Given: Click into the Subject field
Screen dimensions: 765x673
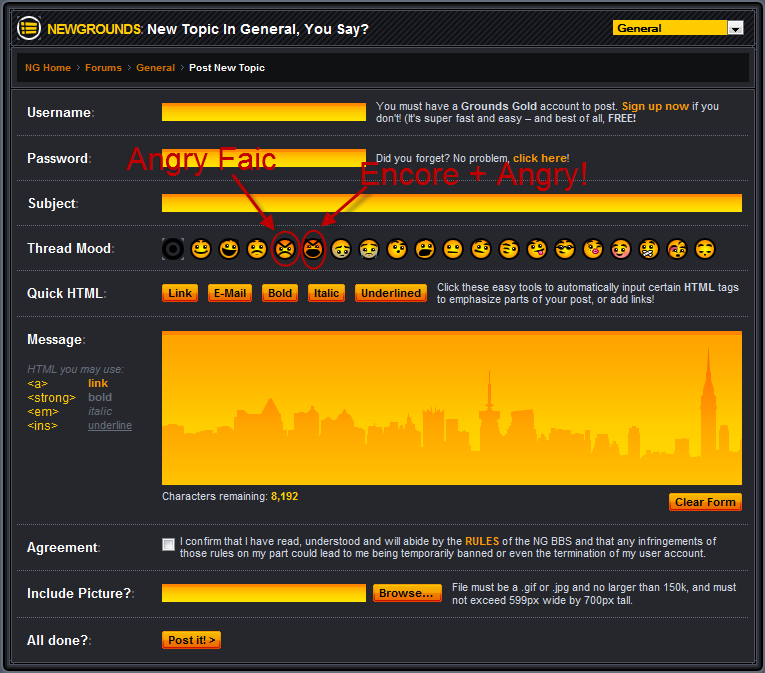Looking at the screenshot, I should click(452, 203).
